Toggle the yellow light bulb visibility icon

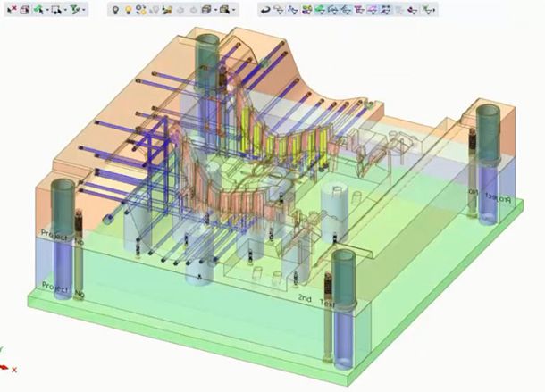point(129,9)
